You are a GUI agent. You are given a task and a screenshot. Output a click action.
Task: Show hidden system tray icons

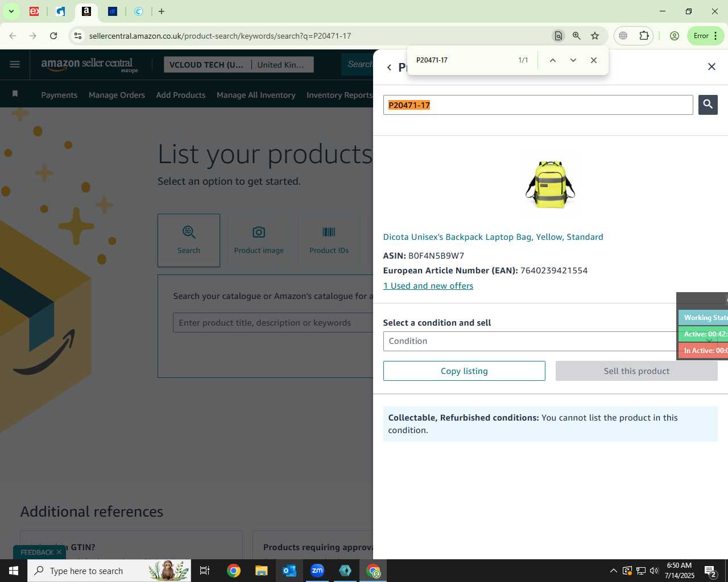click(613, 571)
